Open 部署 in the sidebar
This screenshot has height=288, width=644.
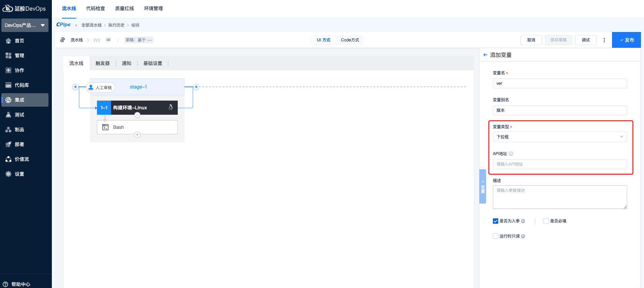click(x=25, y=144)
